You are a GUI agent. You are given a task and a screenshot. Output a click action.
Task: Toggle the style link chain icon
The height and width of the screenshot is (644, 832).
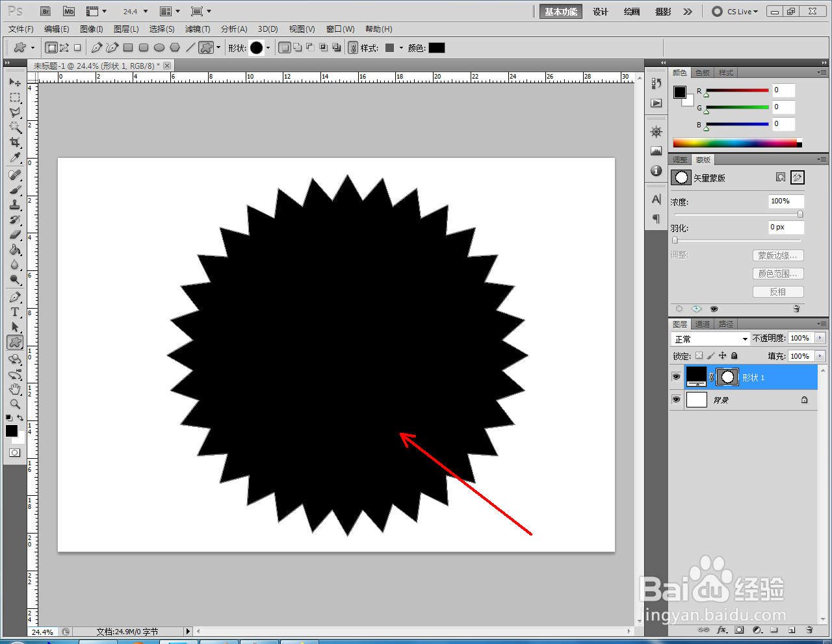click(353, 47)
